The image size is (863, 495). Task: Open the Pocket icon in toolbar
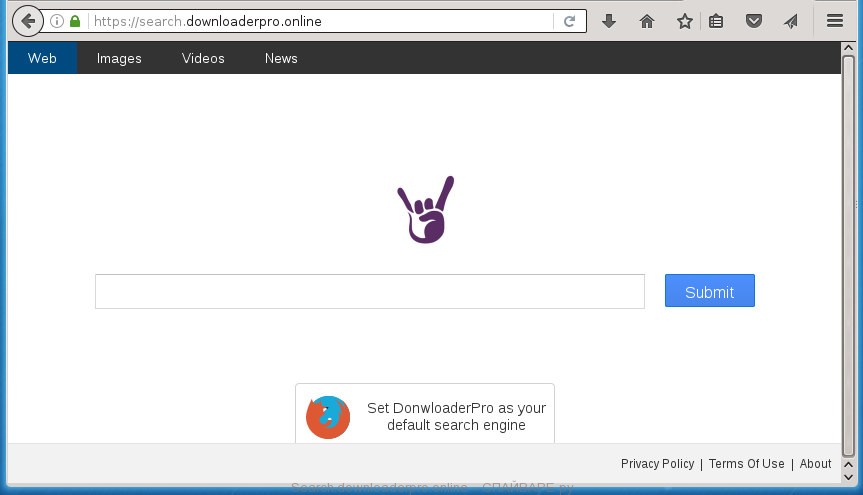point(754,21)
